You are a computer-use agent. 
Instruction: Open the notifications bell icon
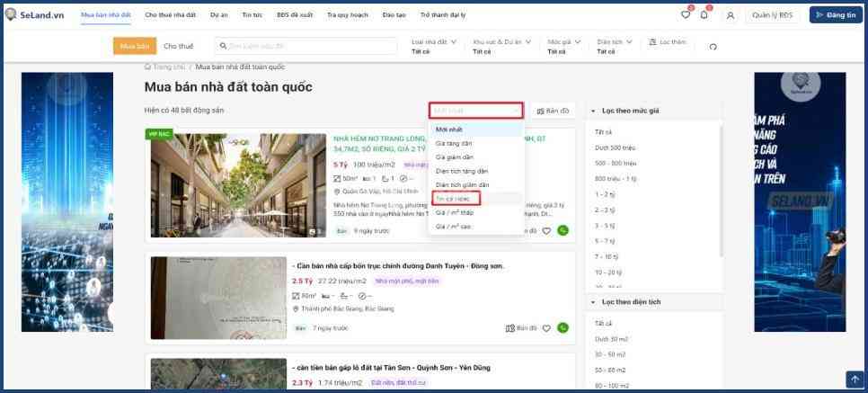click(x=704, y=14)
